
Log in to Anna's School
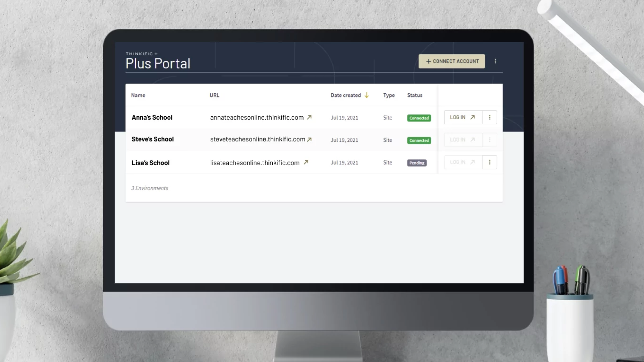pos(463,117)
